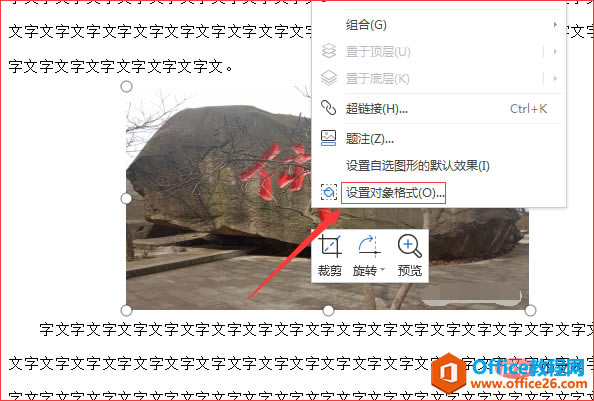The width and height of the screenshot is (594, 401).
Task: Choose 超链接(H)... from context menu
Action: tap(377, 109)
